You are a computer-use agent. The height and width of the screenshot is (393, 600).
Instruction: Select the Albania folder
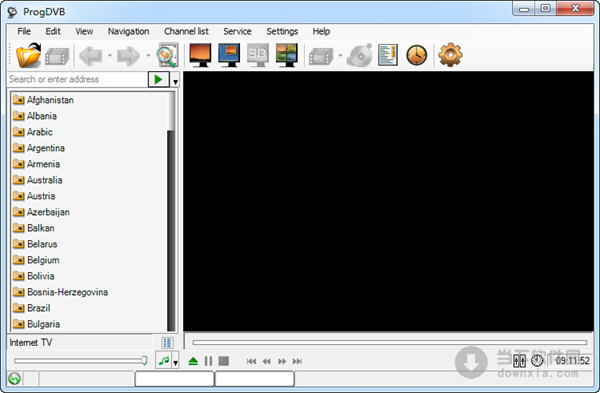point(34,116)
